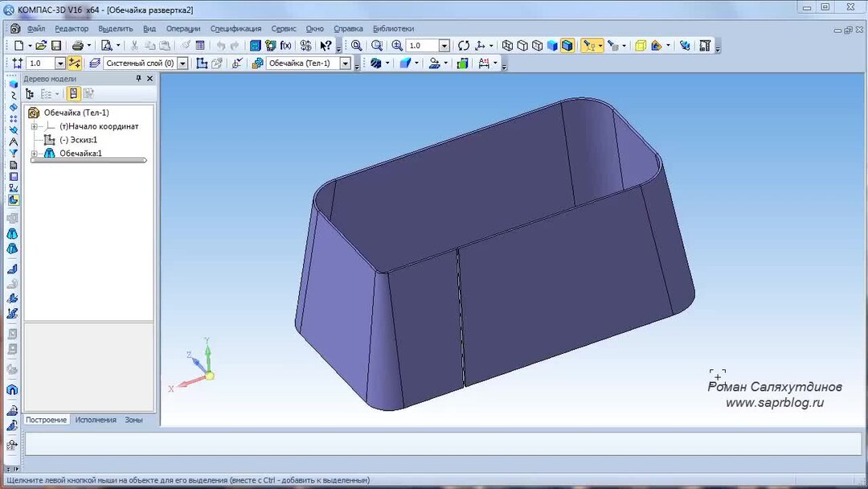Open the Выделить menu
This screenshot has width=868, height=489.
click(115, 29)
